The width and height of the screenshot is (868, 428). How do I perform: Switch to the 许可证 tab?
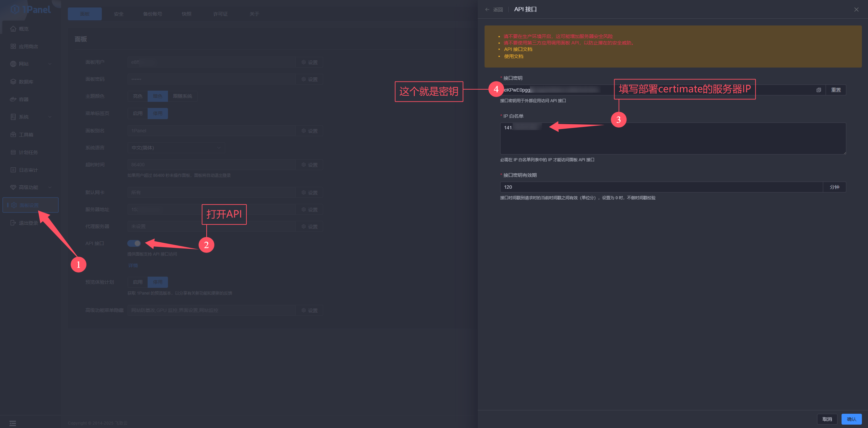pyautogui.click(x=221, y=14)
